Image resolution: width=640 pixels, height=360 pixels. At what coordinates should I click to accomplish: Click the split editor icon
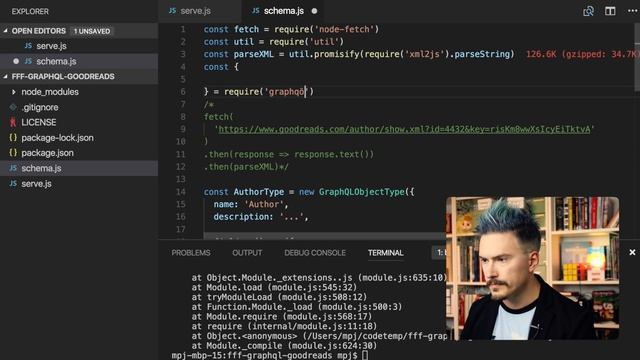610,11
